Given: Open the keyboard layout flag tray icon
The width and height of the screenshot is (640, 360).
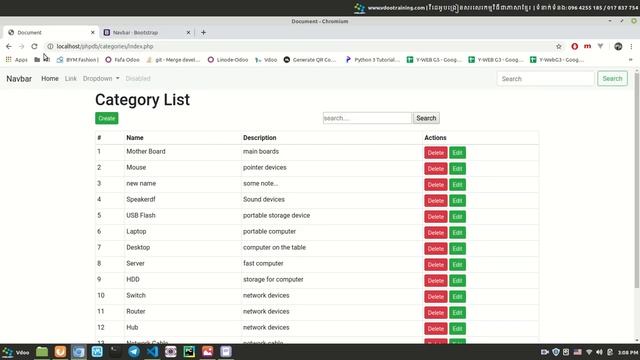Looking at the screenshot, I should [x=578, y=352].
